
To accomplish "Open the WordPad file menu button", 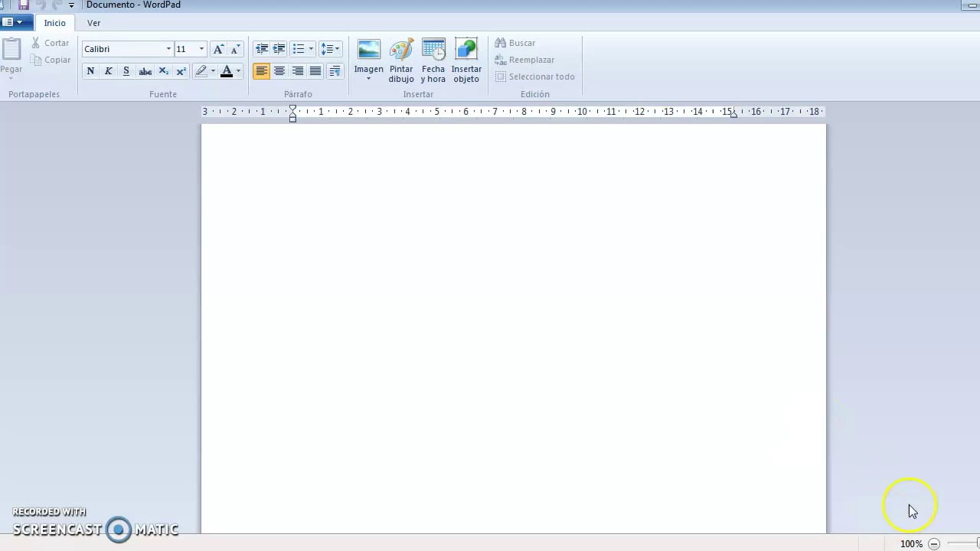I will [16, 22].
